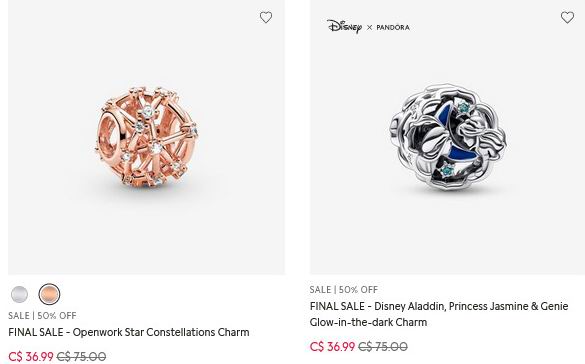Open the rose gold openwork charm image

click(x=146, y=137)
